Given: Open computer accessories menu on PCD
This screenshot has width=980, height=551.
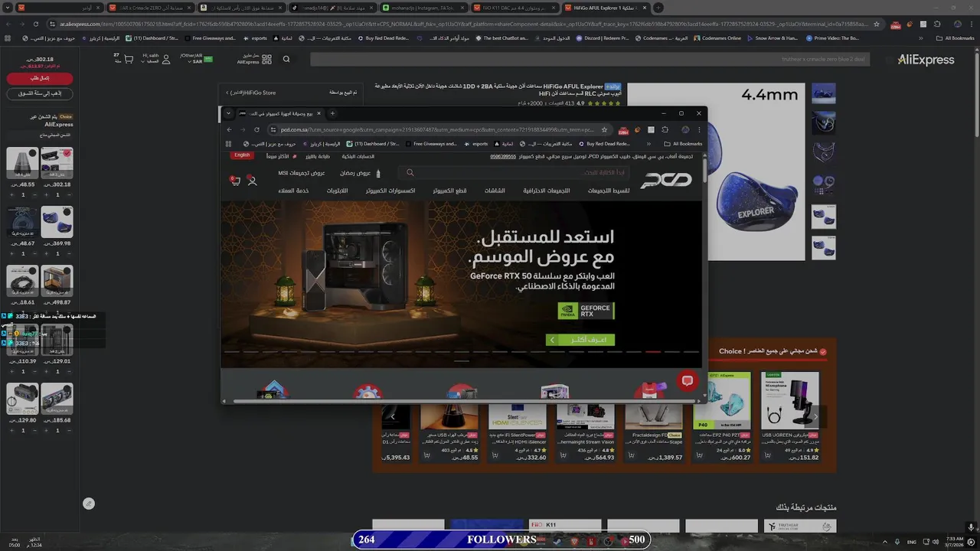Looking at the screenshot, I should coord(390,191).
